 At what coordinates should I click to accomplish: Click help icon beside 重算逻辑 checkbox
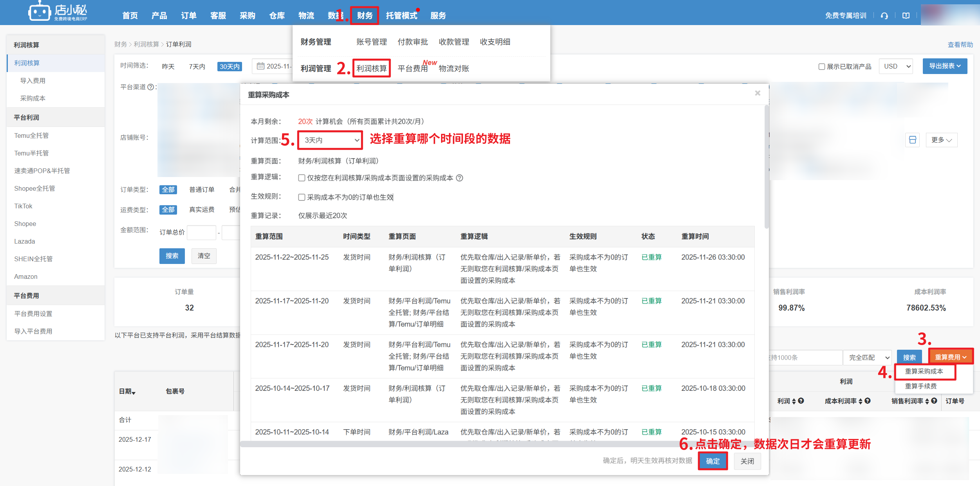pyautogui.click(x=459, y=178)
